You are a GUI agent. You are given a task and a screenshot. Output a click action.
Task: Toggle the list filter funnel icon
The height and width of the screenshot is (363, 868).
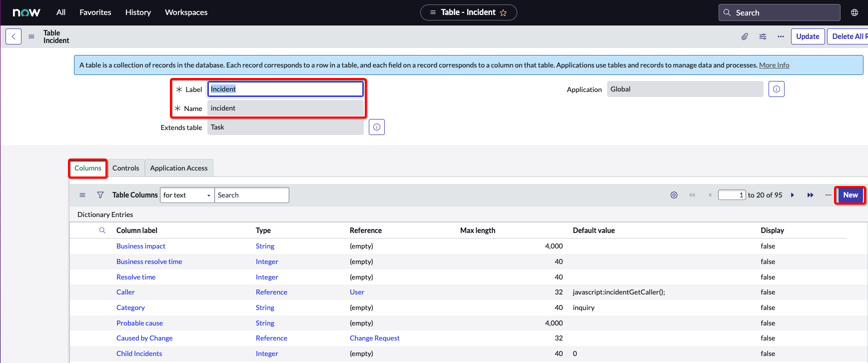point(100,195)
